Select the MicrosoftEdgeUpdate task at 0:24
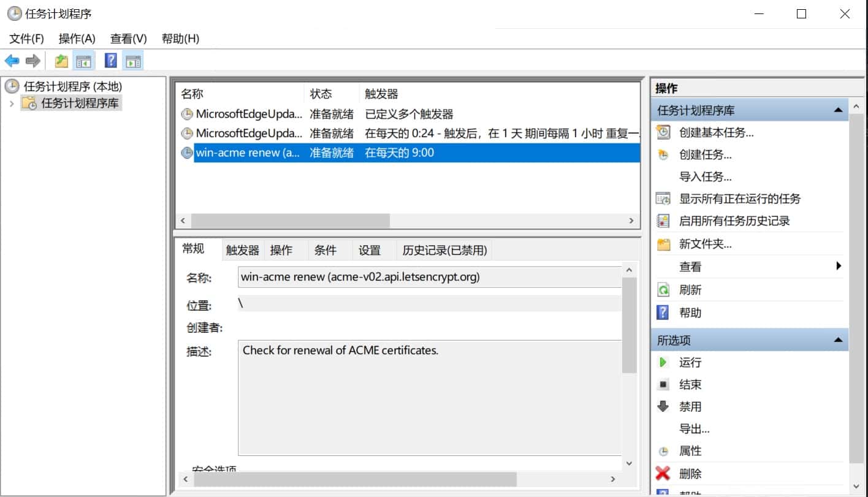The image size is (868, 497). [x=249, y=133]
